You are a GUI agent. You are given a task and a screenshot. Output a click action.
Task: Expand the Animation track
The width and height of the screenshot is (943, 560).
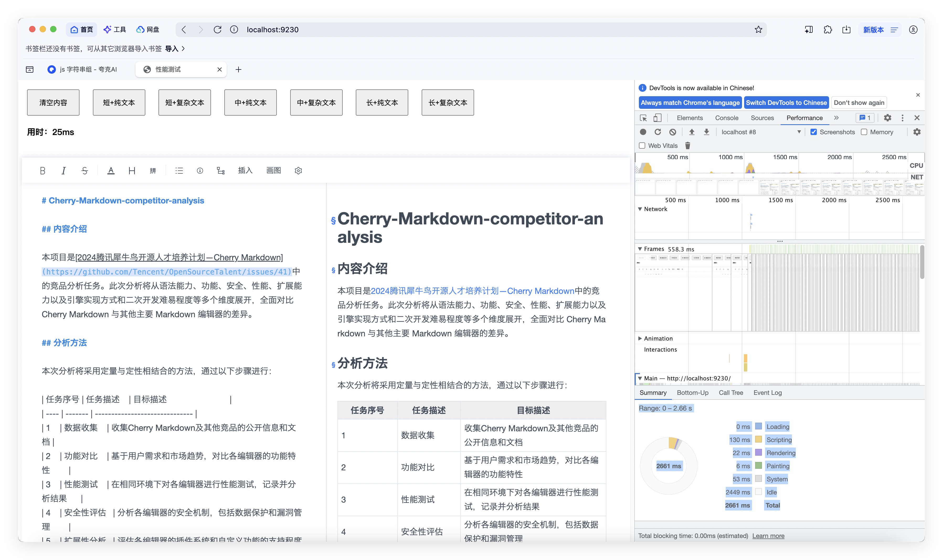[x=640, y=338]
